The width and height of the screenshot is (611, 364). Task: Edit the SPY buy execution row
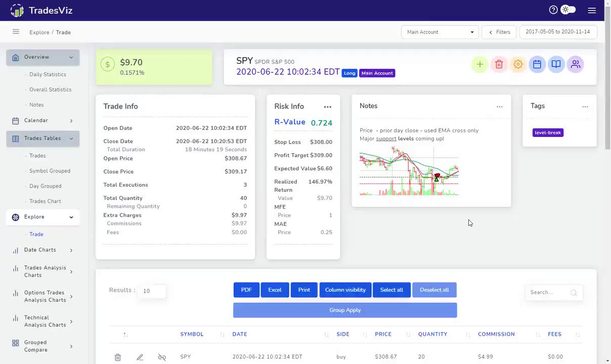point(140,357)
